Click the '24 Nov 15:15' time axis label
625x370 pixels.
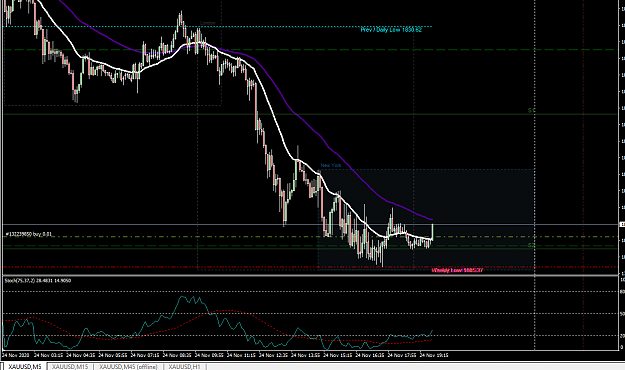click(x=338, y=355)
